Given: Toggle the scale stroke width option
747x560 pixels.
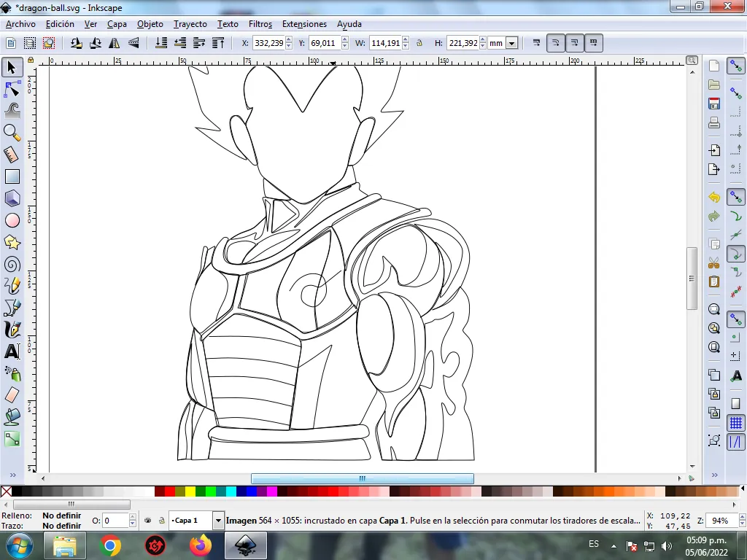Looking at the screenshot, I should (536, 43).
